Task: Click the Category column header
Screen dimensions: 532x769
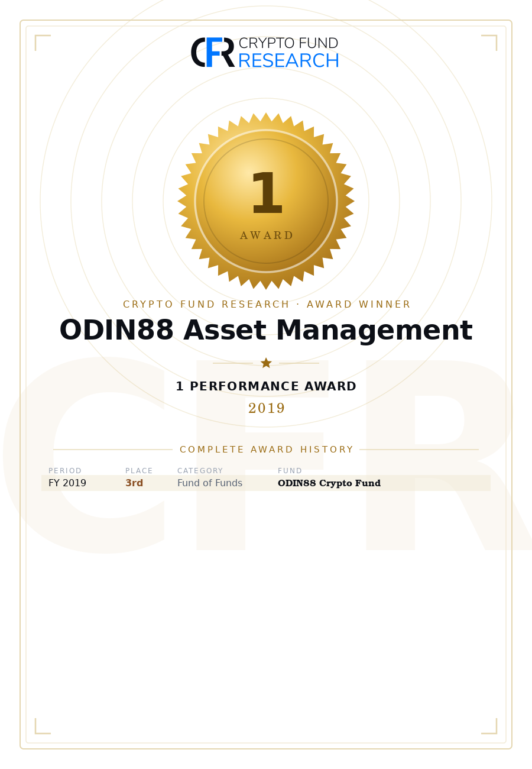Action: [x=200, y=471]
